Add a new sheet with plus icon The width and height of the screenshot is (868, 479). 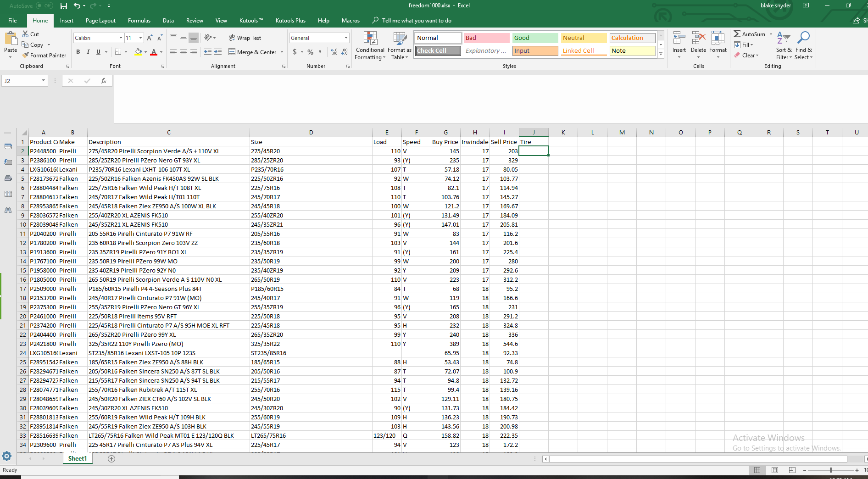pos(111,459)
